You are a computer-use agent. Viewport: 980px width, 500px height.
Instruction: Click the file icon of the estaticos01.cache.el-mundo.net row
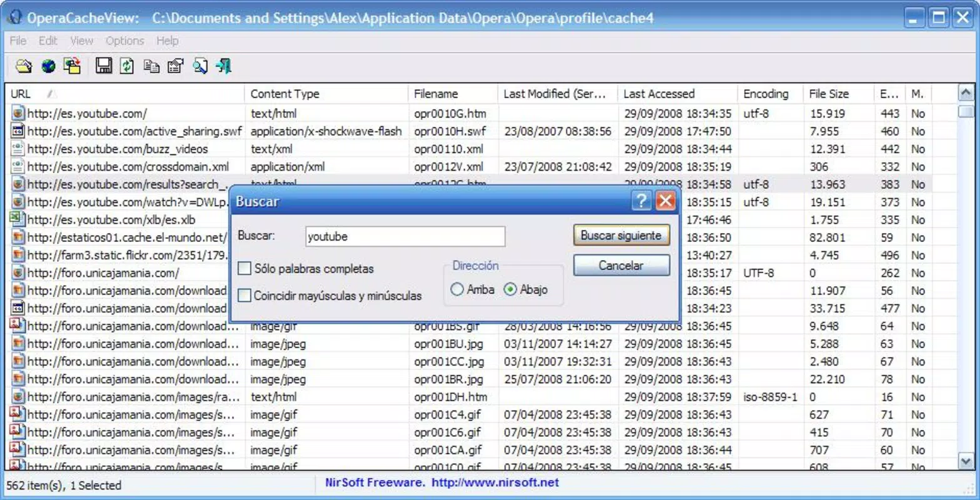tap(18, 237)
